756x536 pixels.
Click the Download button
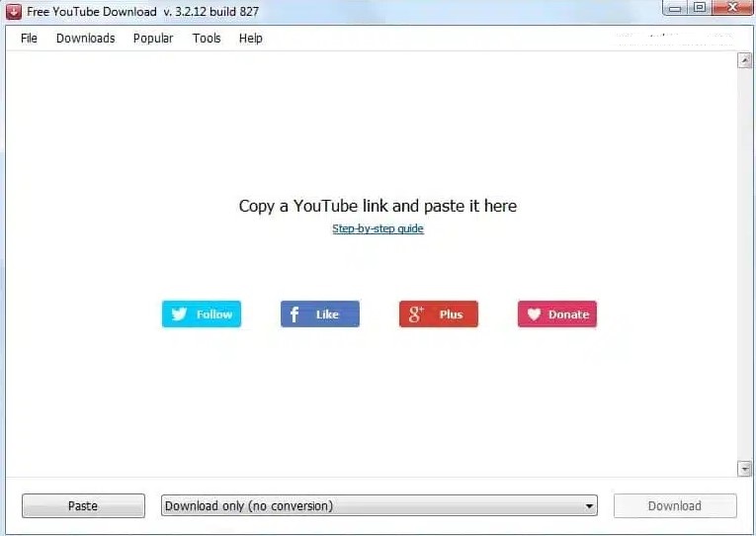(675, 505)
